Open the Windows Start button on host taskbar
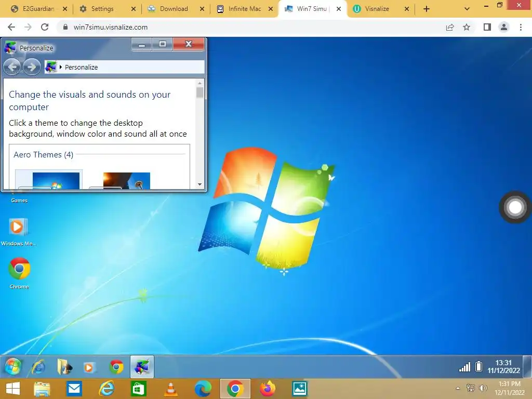This screenshot has width=532, height=399. (x=13, y=389)
